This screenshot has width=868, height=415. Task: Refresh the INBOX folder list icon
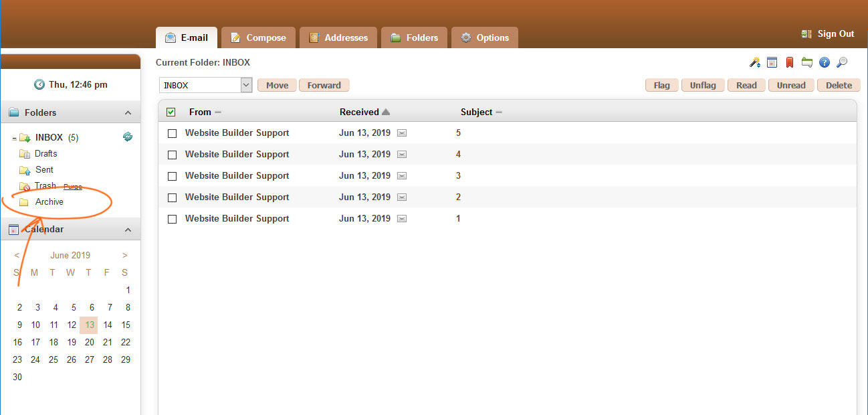click(x=128, y=137)
